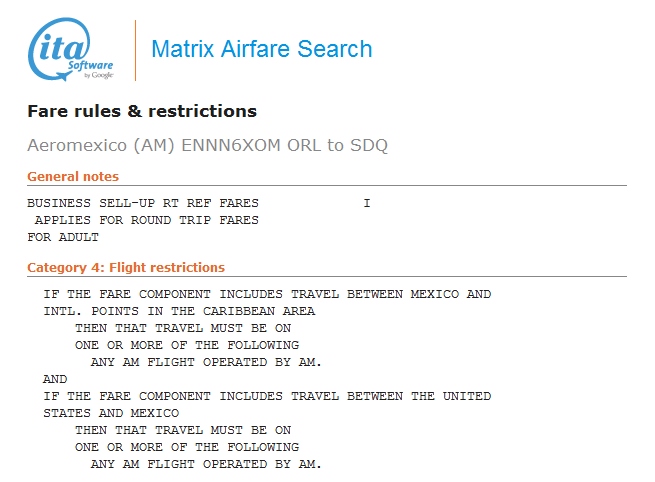Click the INTL. POINTS IN THE CARIBBEAN AREA line

tap(179, 311)
